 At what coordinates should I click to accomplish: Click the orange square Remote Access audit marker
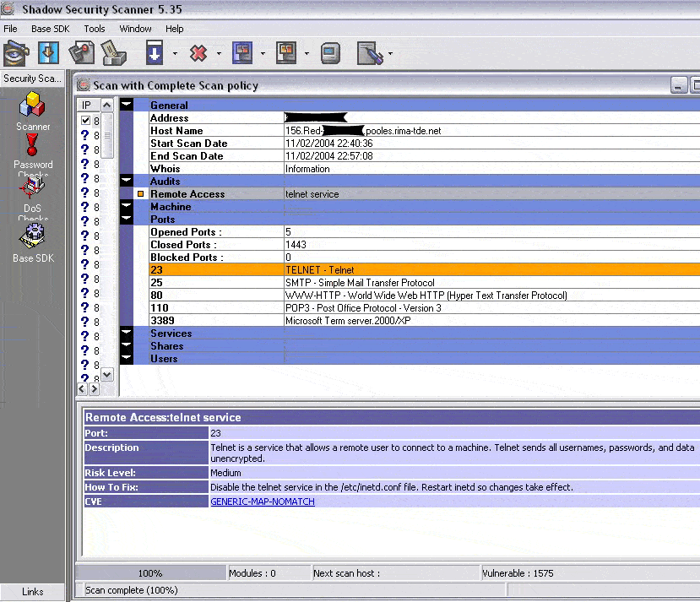(x=141, y=194)
